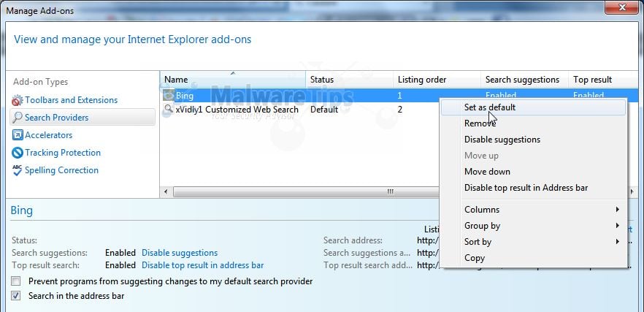
Task: Click the 'Default' status cell
Action: (x=324, y=110)
